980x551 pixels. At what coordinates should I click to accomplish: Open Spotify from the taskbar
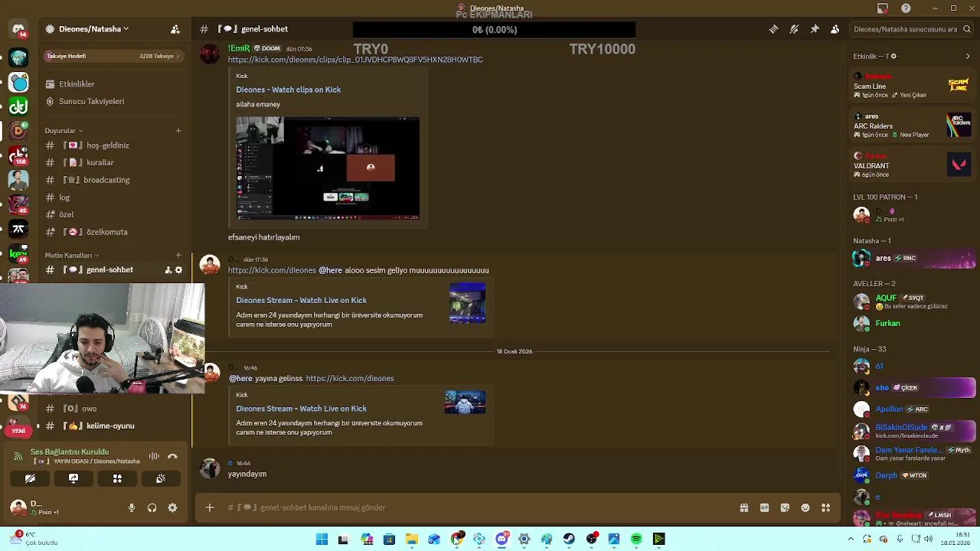point(636,540)
